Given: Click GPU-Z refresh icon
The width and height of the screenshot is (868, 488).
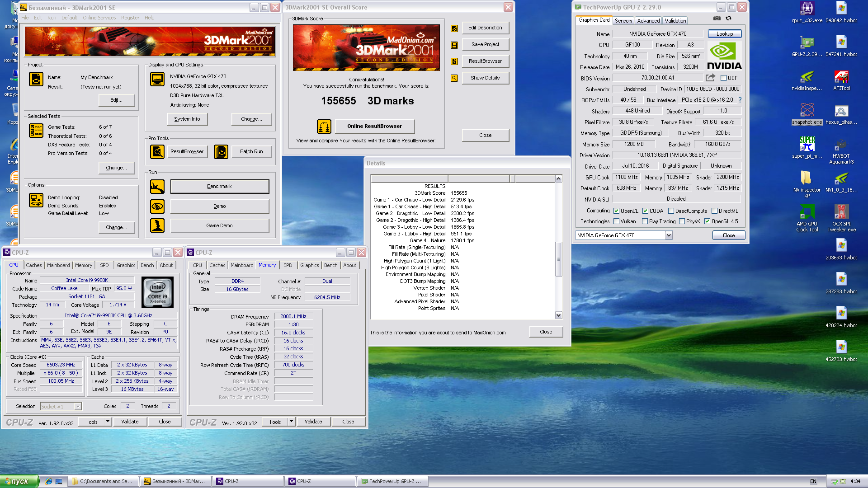Looking at the screenshot, I should pos(728,19).
